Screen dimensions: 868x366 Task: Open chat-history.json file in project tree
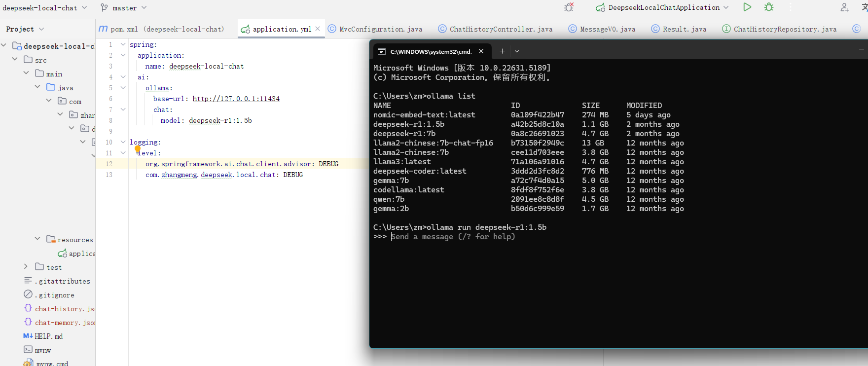click(x=65, y=309)
